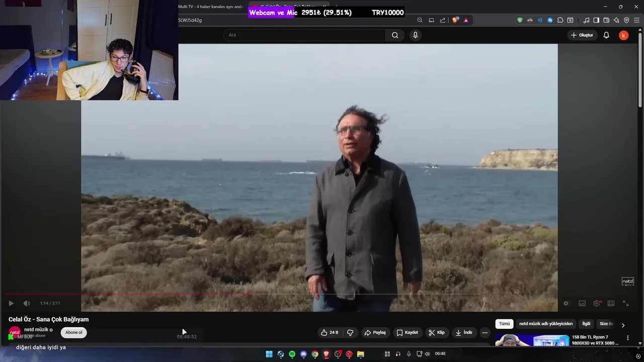This screenshot has width=644, height=362.
Task: Open the 158 Bin TL Ryzen video thumbnail
Action: tap(532, 340)
